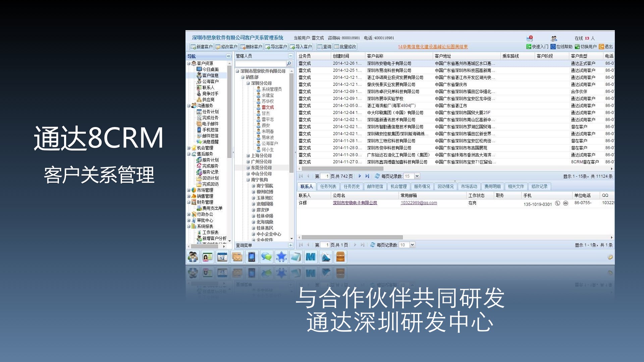Click 修改客户 toolbar button
The height and width of the screenshot is (362, 644).
tap(226, 47)
